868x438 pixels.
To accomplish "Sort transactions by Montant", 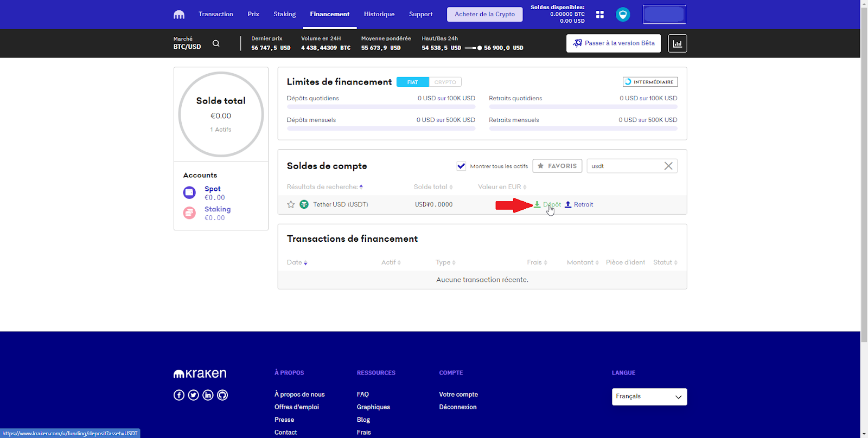I will 583,262.
